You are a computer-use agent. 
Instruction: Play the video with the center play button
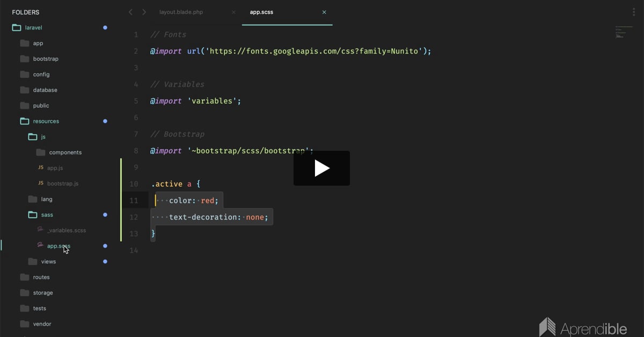click(321, 168)
